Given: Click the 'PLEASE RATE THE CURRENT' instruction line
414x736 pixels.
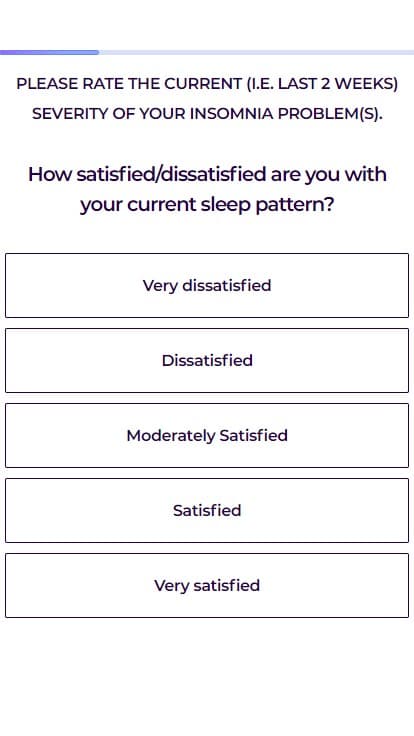Looking at the screenshot, I should (x=207, y=84).
